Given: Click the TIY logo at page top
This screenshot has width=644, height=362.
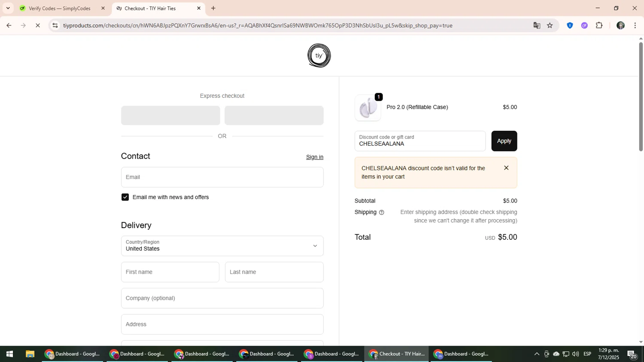Looking at the screenshot, I should (x=319, y=55).
